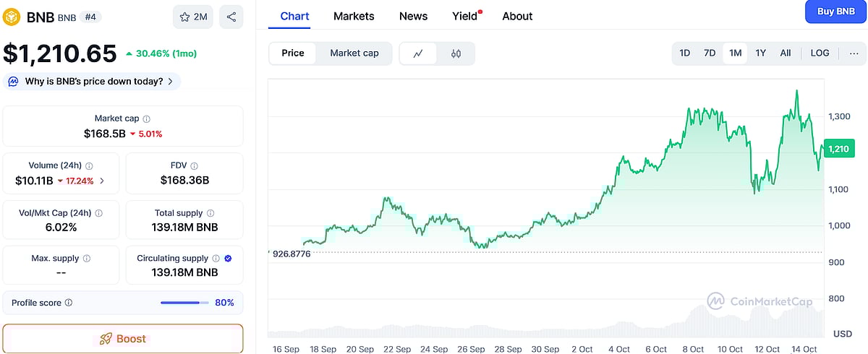Viewport: 868px width, 354px height.
Task: Open the News tab
Action: point(413,16)
